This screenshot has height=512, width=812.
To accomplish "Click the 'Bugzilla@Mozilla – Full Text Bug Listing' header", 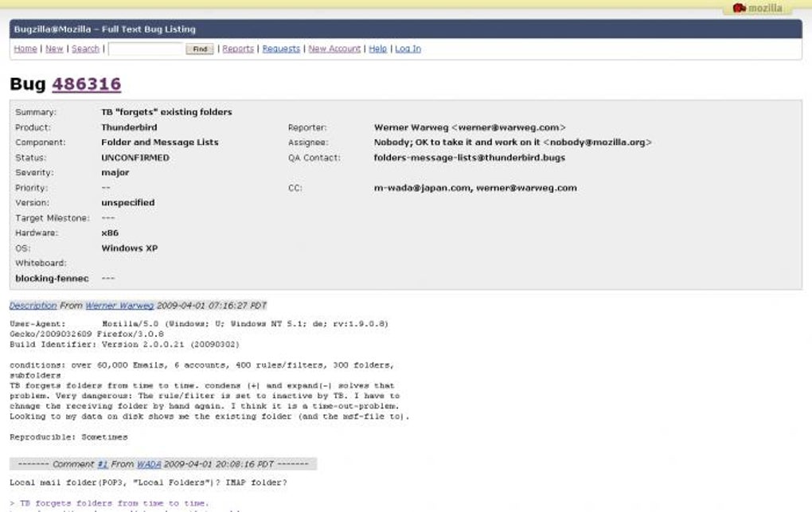I will pyautogui.click(x=104, y=29).
